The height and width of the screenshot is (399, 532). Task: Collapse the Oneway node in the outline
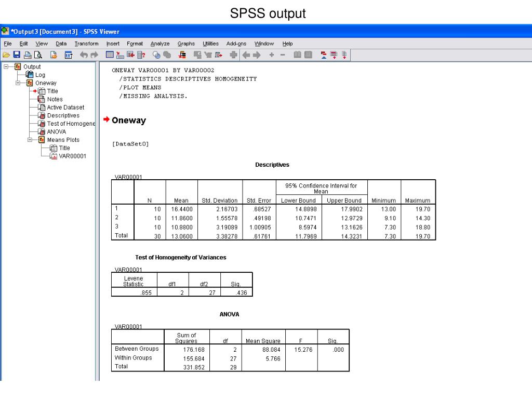[x=18, y=83]
